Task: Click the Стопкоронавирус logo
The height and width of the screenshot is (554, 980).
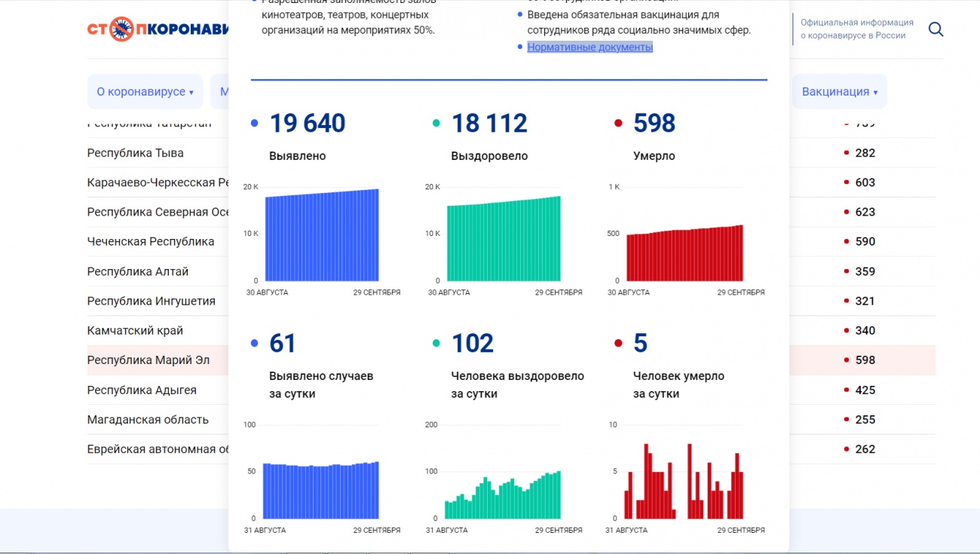Action: tap(158, 29)
